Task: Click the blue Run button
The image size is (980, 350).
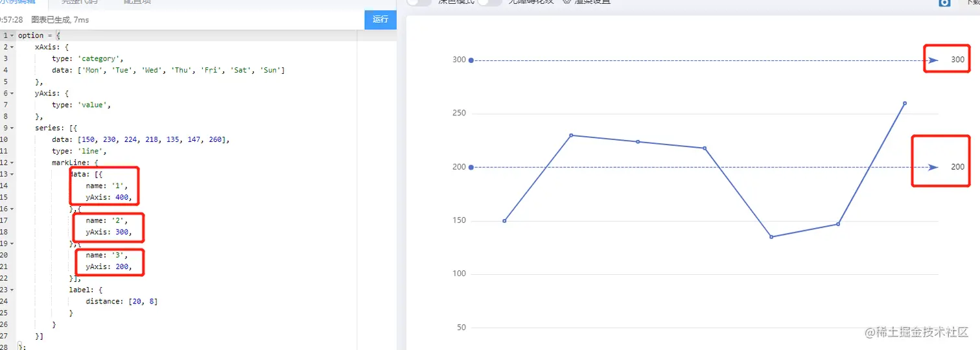Action: (380, 19)
